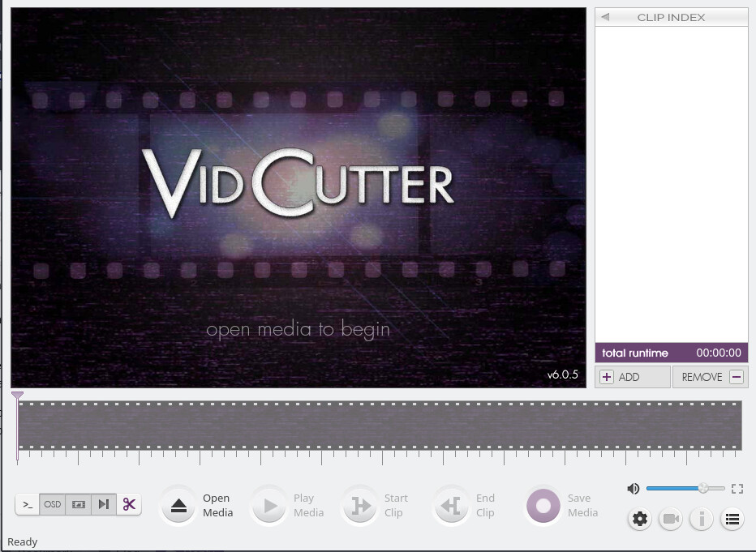Click the Save Media disc button
Viewport: 756px width, 552px height.
[x=543, y=506]
